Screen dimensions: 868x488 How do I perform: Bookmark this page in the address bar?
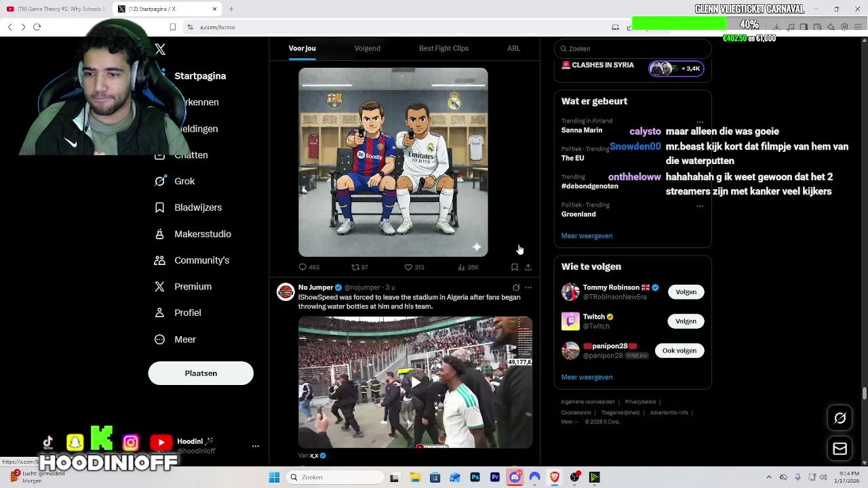[172, 27]
